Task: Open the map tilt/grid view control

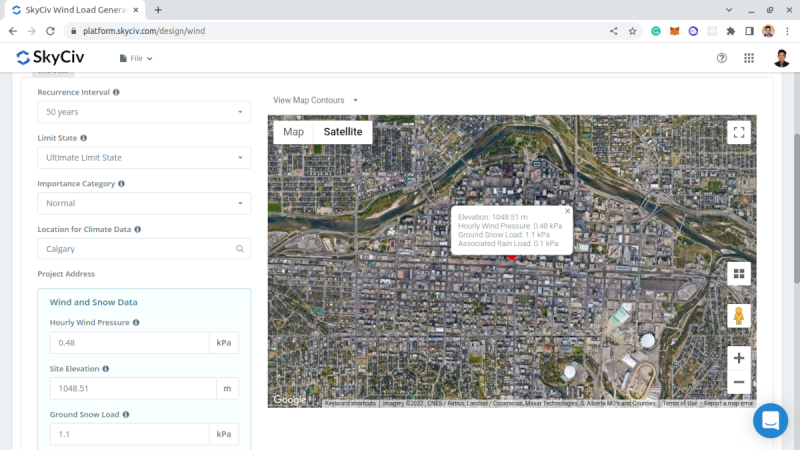Action: (x=739, y=273)
